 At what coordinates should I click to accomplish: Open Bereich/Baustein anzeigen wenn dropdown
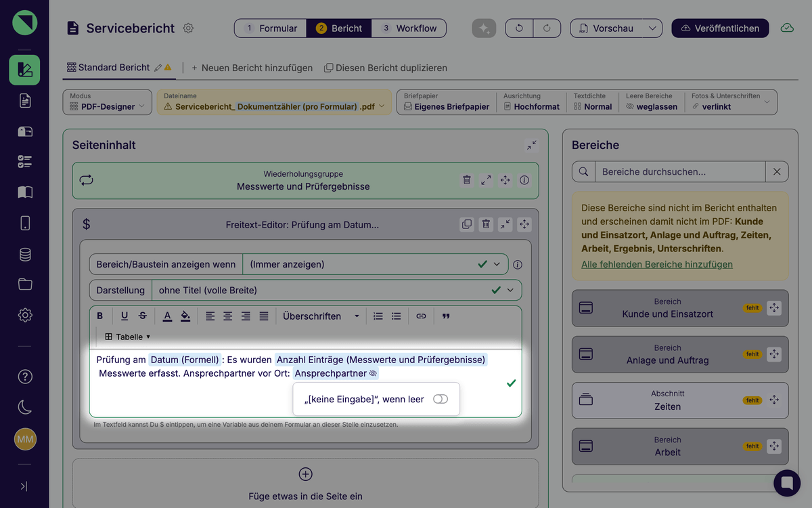[x=375, y=264]
